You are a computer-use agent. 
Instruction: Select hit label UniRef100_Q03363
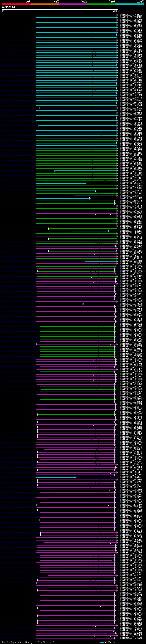[x=131, y=110]
